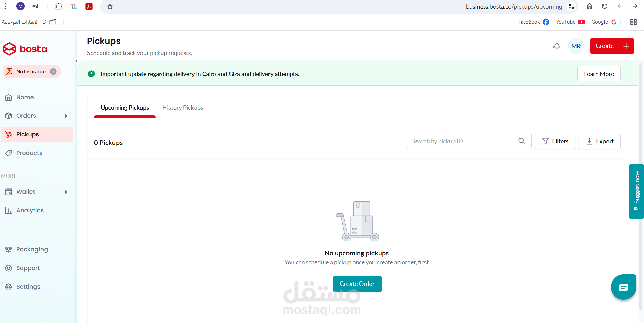Click the Export download arrow icon
Image resolution: width=644 pixels, height=323 pixels.
pos(589,141)
